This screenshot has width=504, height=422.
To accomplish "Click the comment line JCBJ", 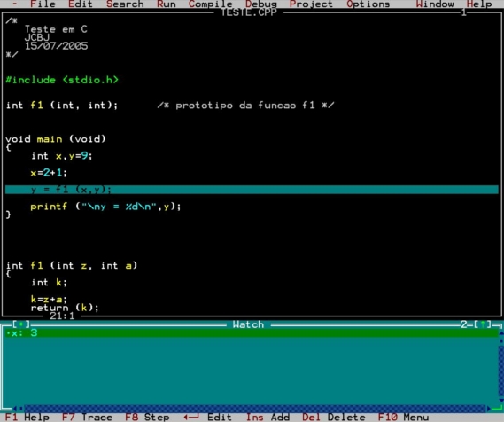I will tap(37, 37).
